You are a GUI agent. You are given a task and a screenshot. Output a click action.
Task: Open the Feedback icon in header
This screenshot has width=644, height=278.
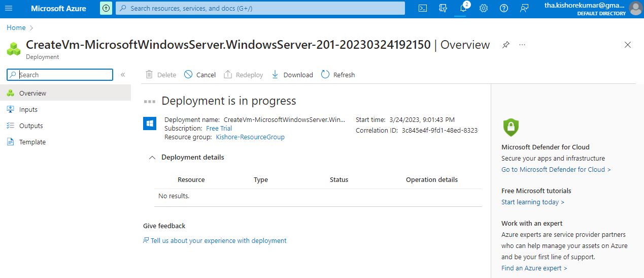point(524,8)
